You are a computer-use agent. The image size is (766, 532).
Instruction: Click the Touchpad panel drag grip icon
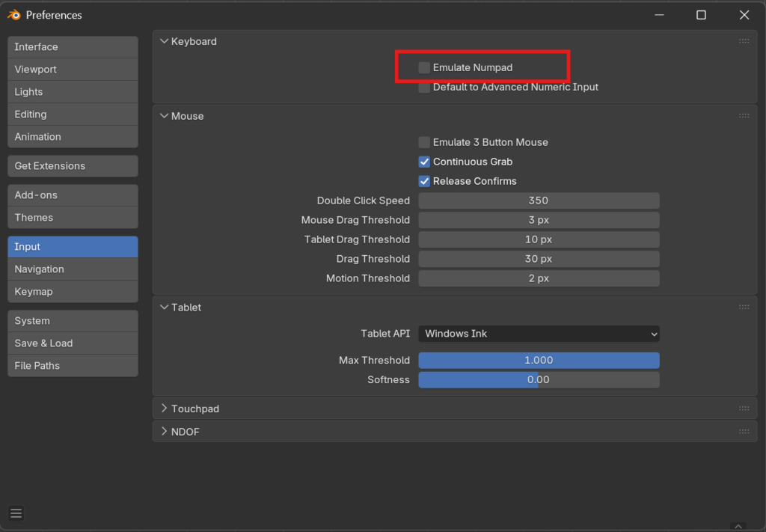(744, 409)
